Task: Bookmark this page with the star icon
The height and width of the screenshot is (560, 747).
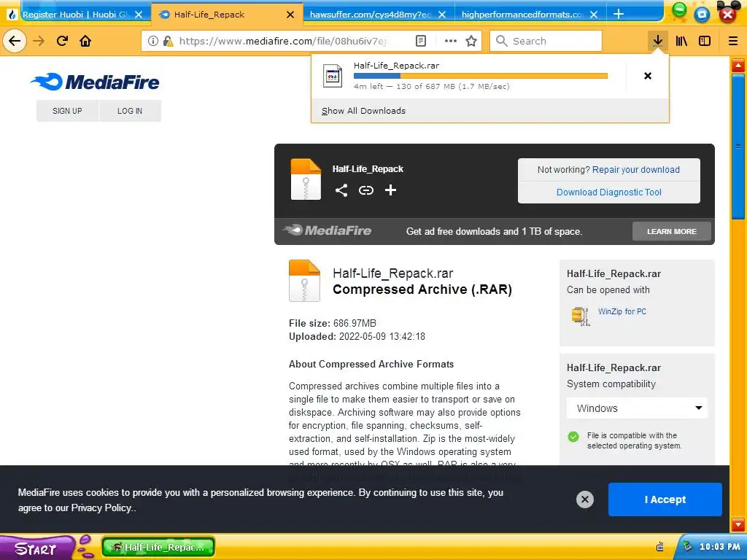Action: (x=471, y=41)
